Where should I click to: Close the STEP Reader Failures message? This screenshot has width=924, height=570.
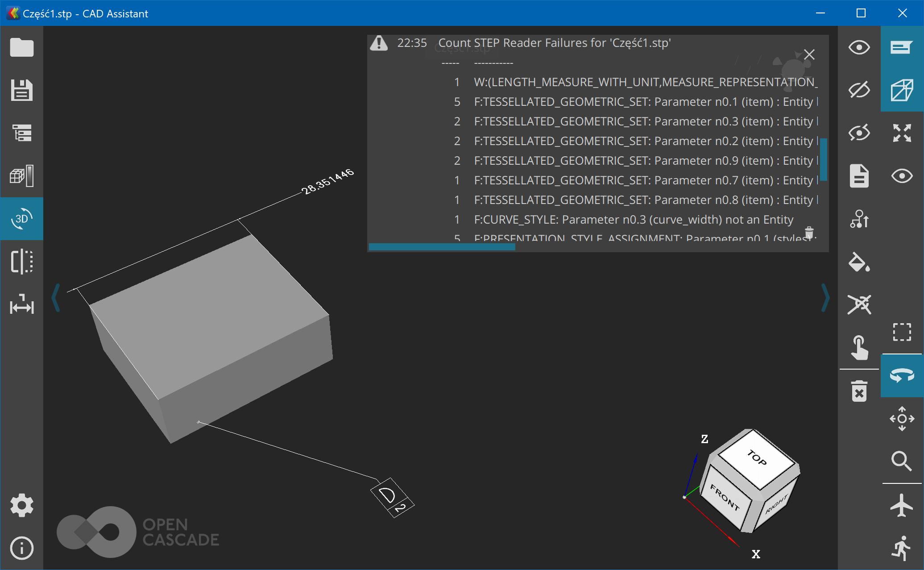[809, 55]
